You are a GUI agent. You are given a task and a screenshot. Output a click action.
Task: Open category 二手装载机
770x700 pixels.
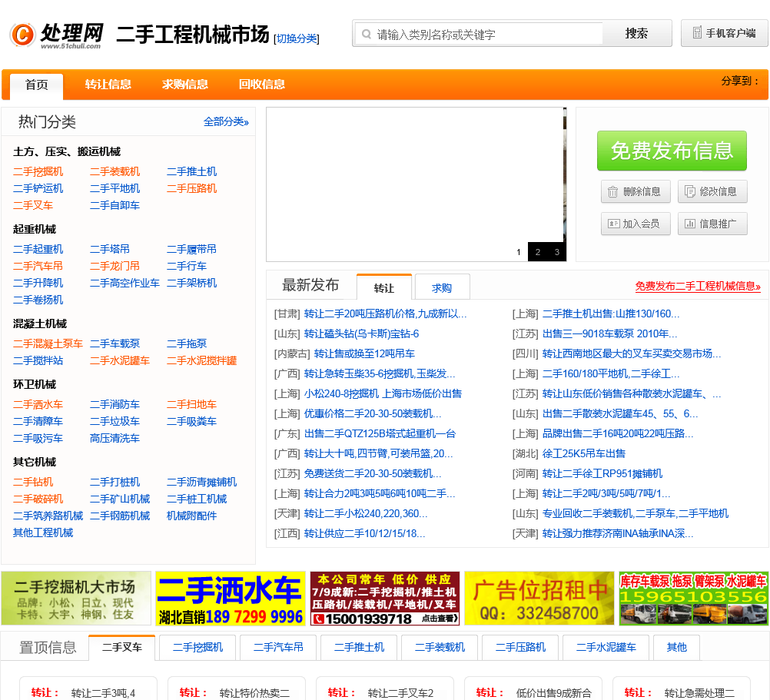115,172
